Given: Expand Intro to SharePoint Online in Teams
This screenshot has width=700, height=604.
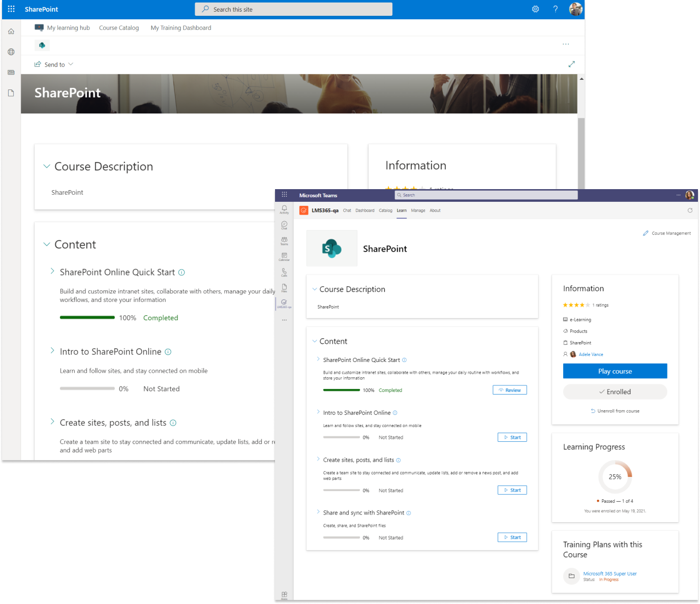Looking at the screenshot, I should (x=318, y=412).
